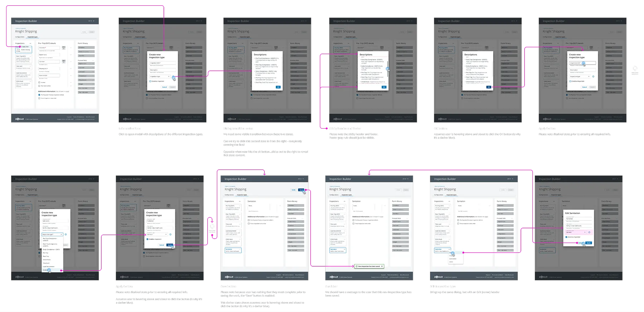
Task: Tick Oversized vehicle checkbox in undimmed Pre-Trip screen
Action: tap(39, 86)
